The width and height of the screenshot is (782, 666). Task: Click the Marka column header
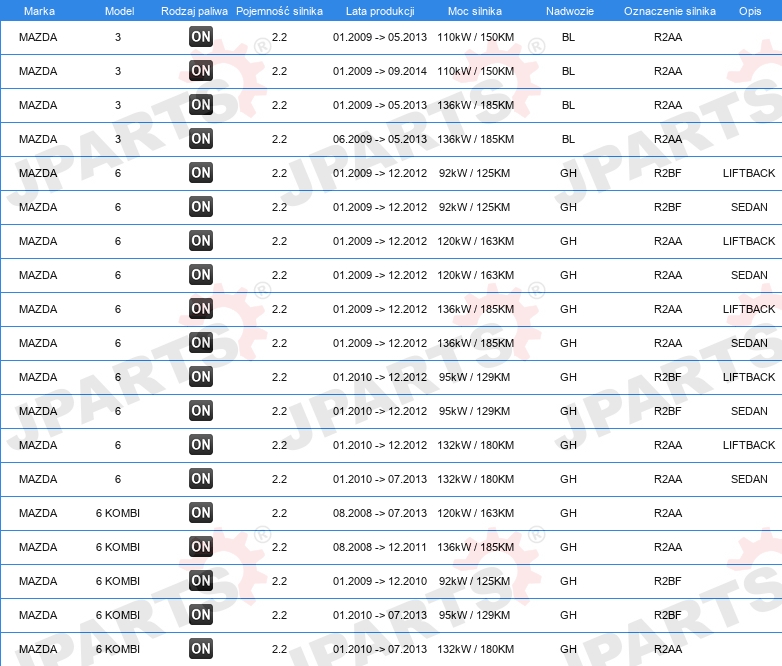tap(39, 11)
